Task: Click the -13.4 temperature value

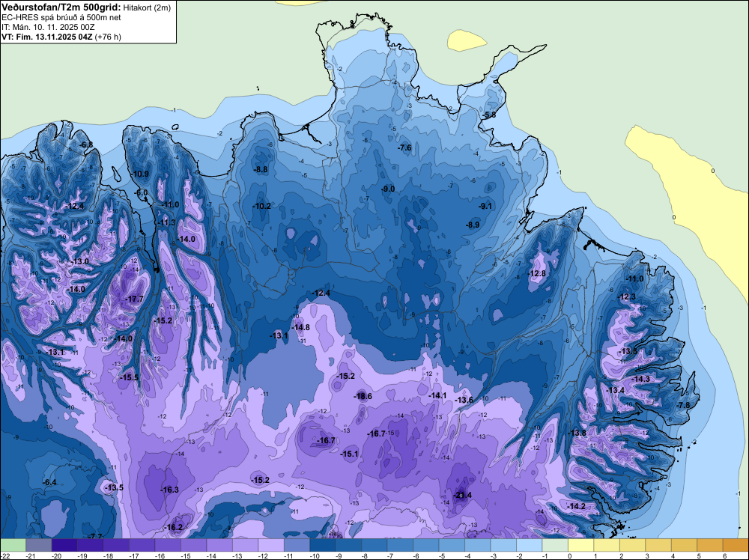Action: point(615,390)
